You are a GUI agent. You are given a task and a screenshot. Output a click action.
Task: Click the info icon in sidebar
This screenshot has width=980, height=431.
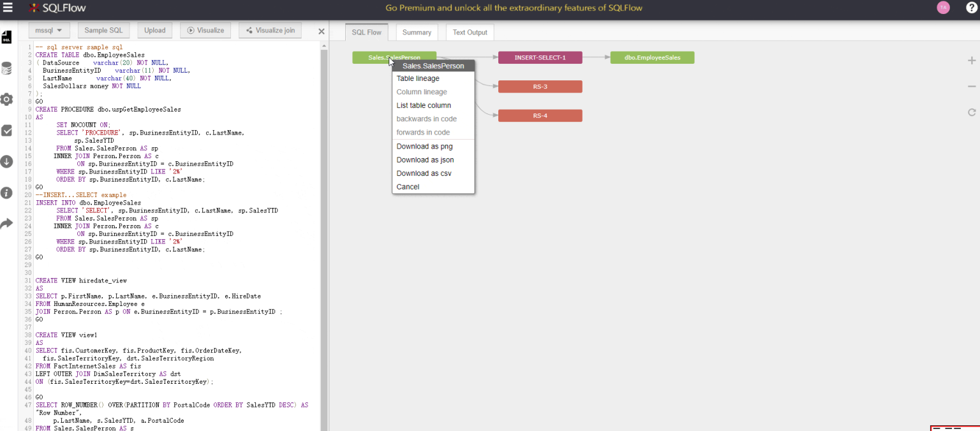pos(7,193)
